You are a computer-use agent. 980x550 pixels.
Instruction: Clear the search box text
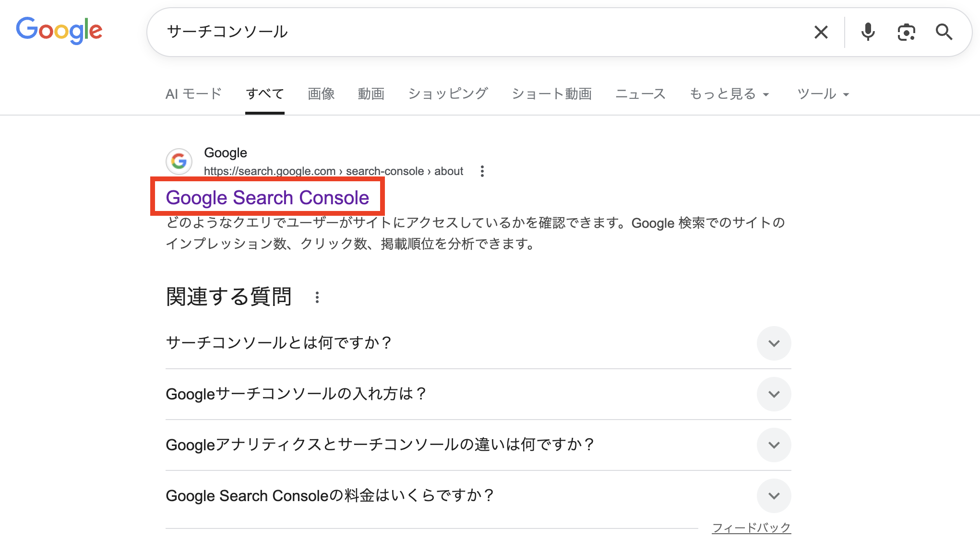(821, 32)
